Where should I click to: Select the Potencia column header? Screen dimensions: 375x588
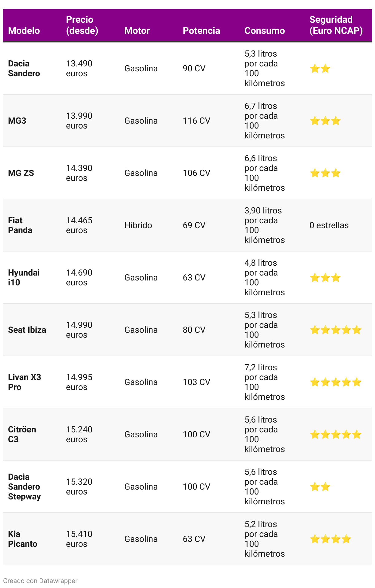pyautogui.click(x=201, y=30)
